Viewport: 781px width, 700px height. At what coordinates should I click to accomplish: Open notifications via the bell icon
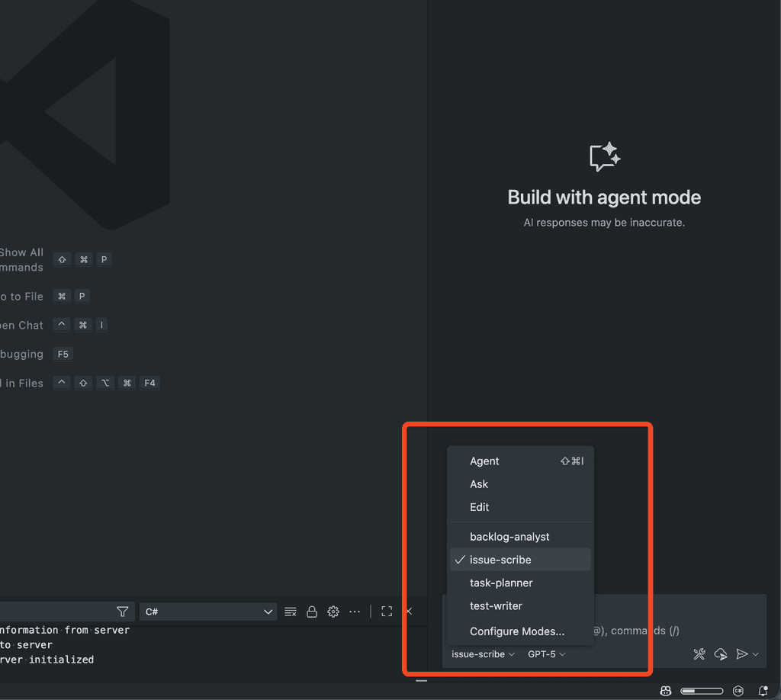pos(762,690)
